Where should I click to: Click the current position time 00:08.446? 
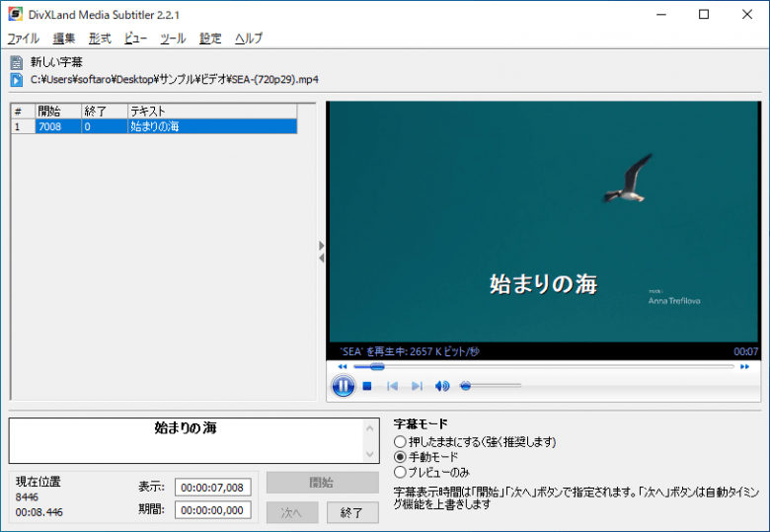[39, 512]
